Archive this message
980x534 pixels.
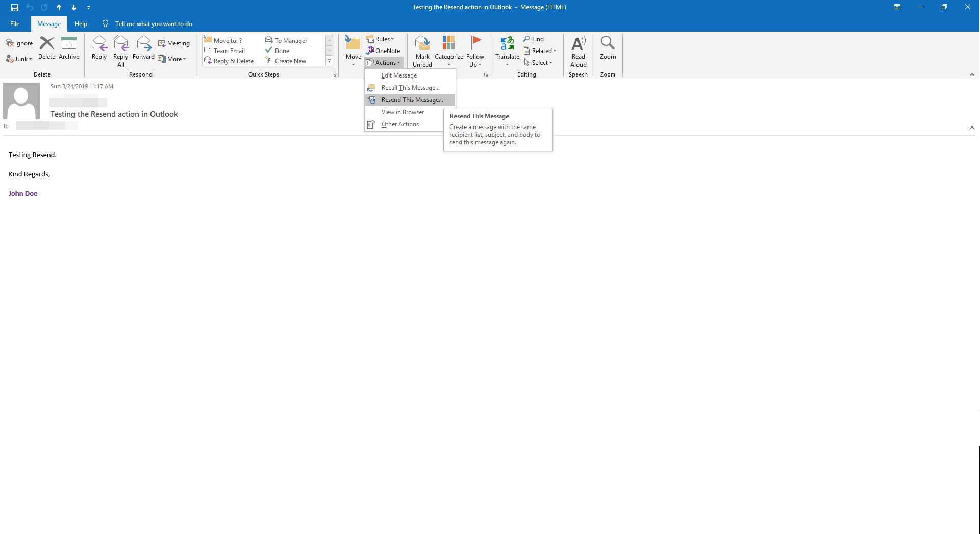(x=69, y=48)
